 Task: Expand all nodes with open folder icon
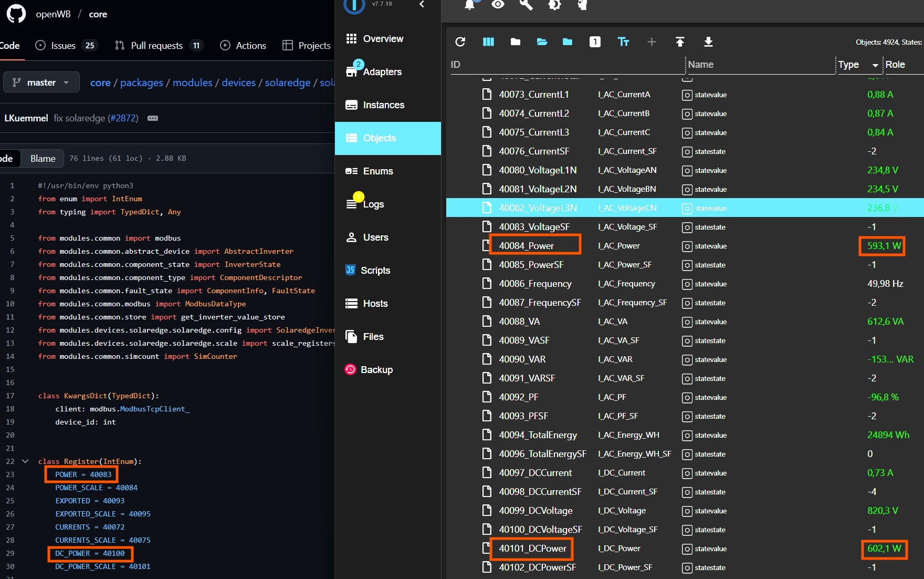tap(542, 42)
